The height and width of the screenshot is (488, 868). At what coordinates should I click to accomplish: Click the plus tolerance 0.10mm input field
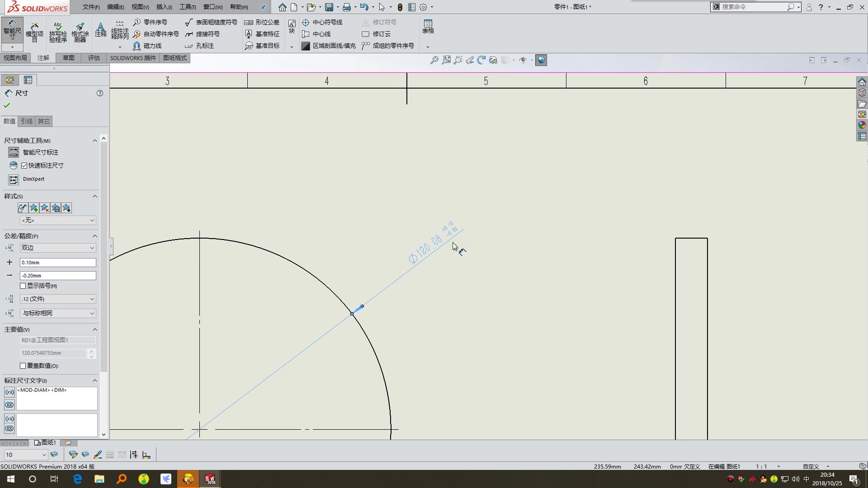coord(58,263)
